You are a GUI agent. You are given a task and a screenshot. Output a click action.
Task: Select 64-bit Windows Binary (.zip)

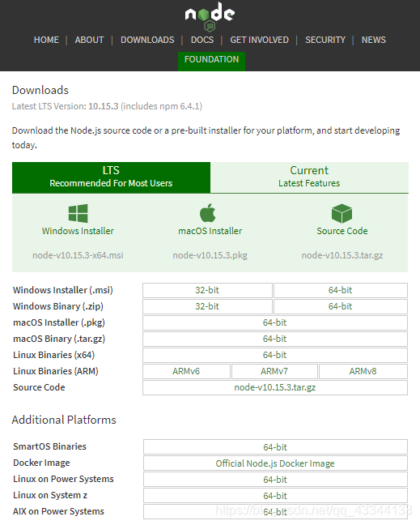[341, 306]
